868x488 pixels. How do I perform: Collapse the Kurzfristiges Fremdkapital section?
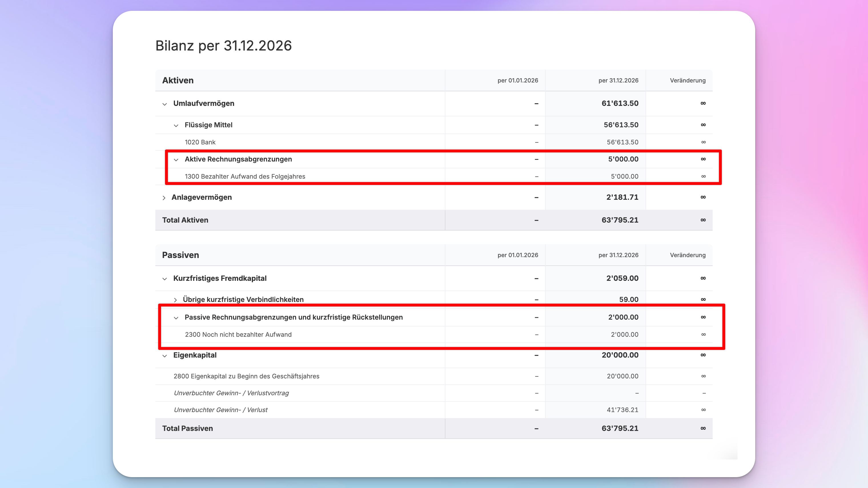[x=164, y=279]
